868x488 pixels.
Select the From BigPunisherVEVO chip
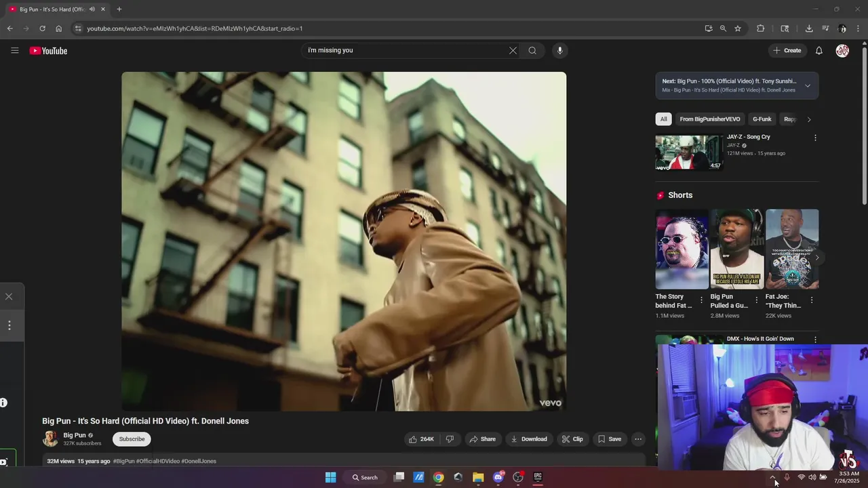(709, 119)
